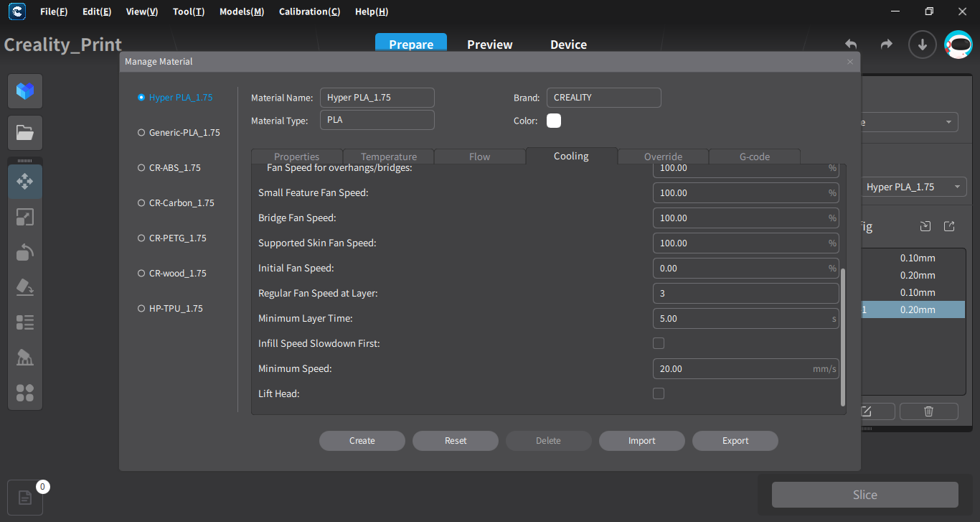Select the Move tool in the left toolbar
Image resolution: width=980 pixels, height=522 pixels.
25,182
